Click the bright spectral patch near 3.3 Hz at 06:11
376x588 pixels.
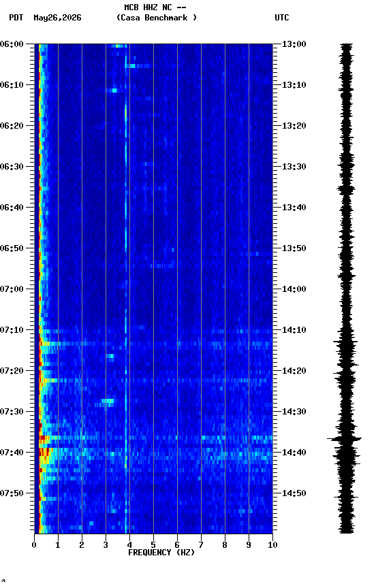pos(114,91)
